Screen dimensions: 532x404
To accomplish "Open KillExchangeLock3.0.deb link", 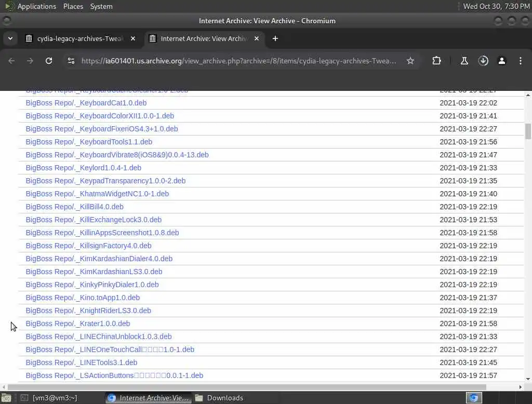I will coord(94,220).
